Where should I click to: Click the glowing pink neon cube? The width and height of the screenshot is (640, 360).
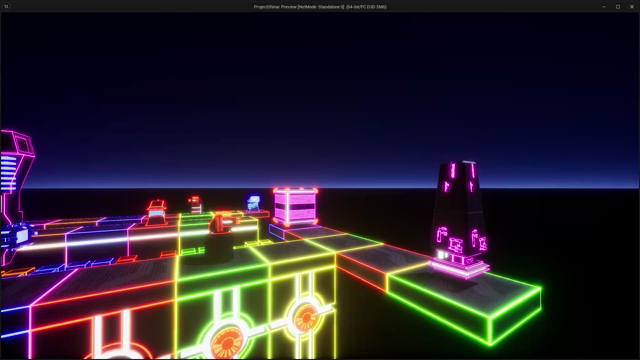click(296, 207)
